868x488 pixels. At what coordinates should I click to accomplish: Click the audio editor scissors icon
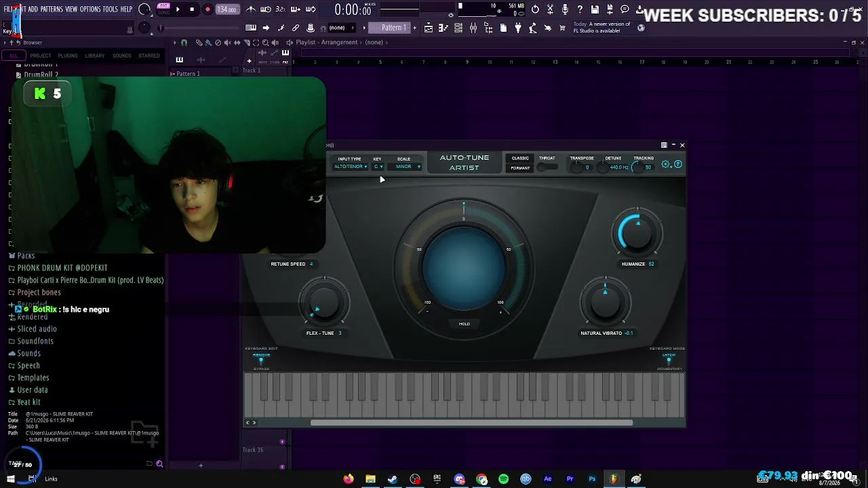click(x=550, y=9)
